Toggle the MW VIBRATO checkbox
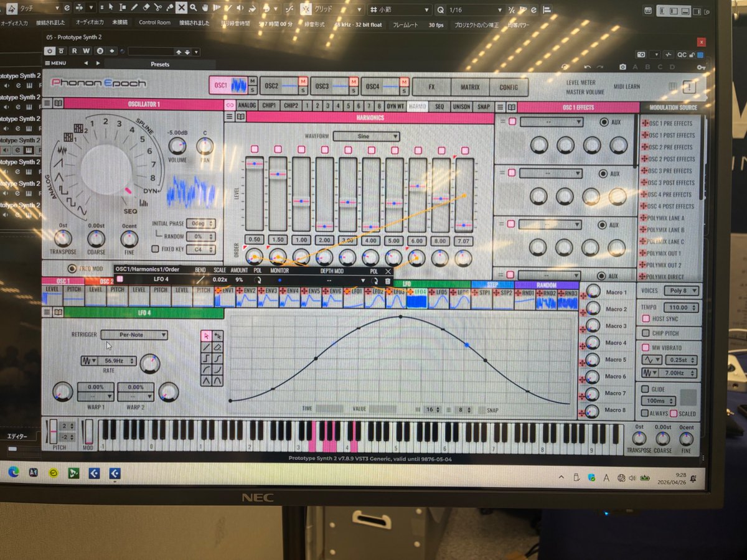747x560 pixels. tap(646, 348)
